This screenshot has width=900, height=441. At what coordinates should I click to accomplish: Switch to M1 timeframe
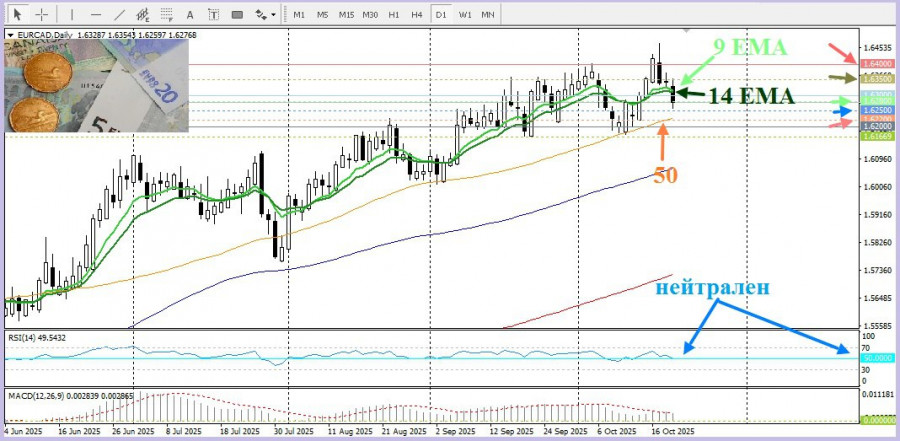point(299,15)
